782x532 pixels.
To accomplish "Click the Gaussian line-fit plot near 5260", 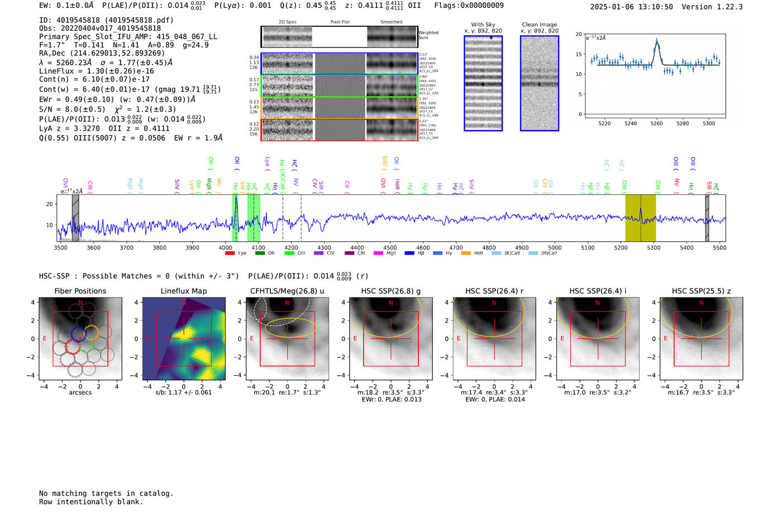I will (x=655, y=76).
